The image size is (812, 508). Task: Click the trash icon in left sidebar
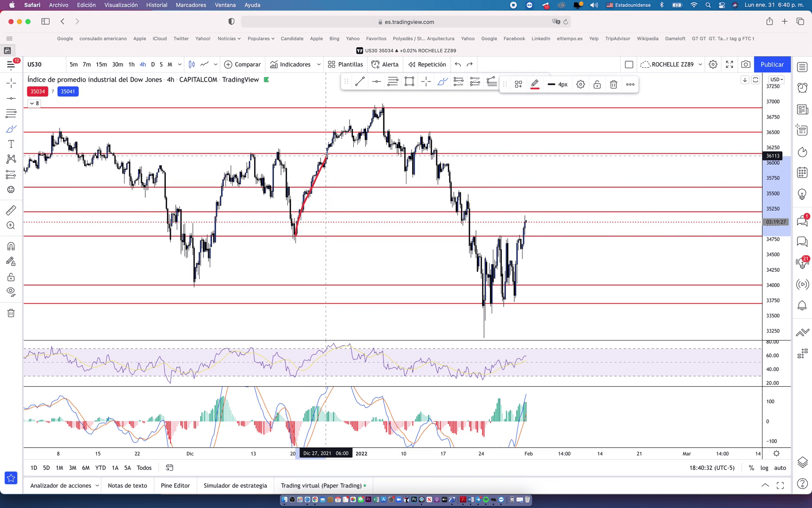[11, 313]
